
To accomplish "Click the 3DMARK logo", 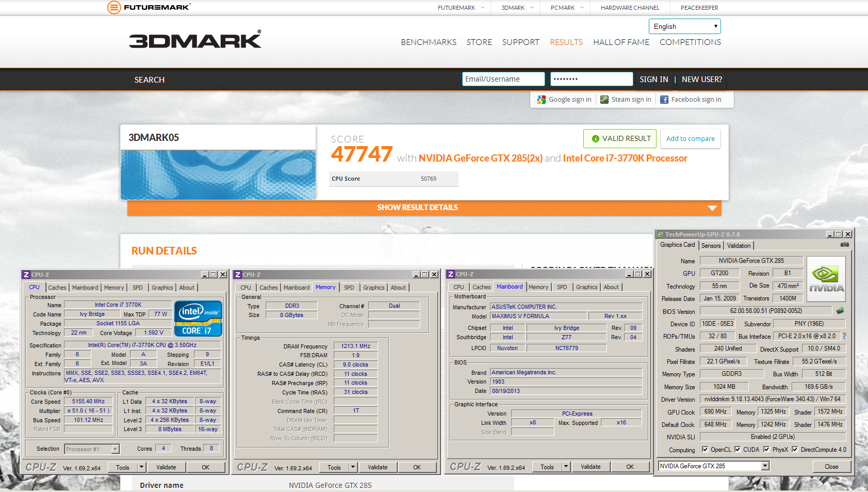I will click(x=195, y=40).
